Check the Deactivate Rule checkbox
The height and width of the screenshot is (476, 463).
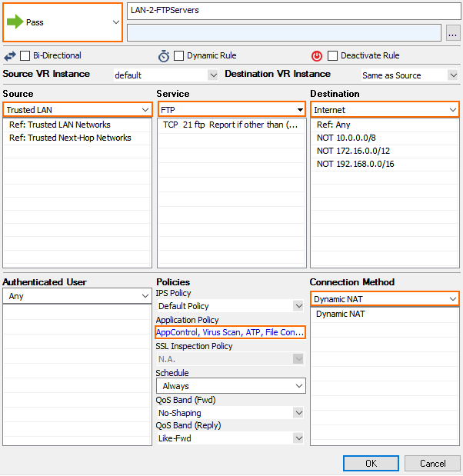click(x=333, y=56)
